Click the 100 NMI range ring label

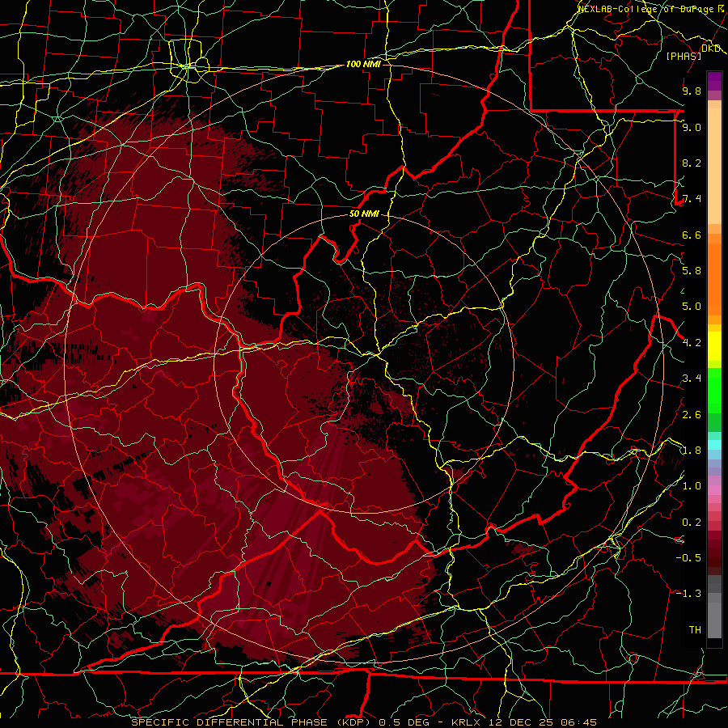[363, 64]
